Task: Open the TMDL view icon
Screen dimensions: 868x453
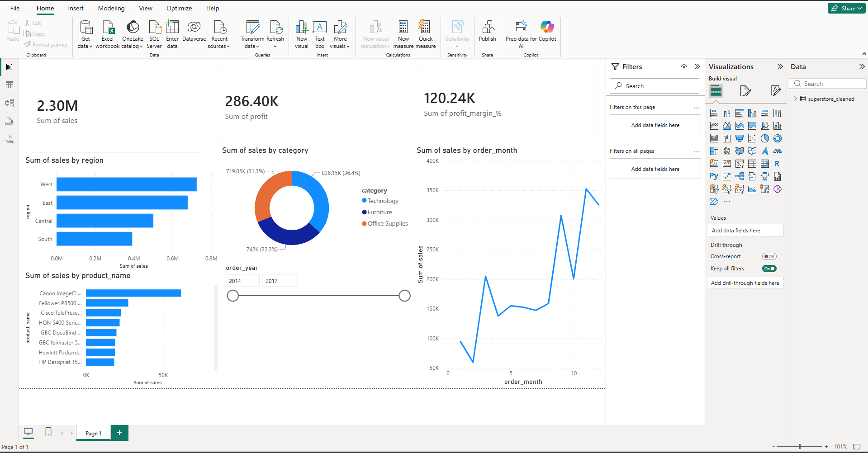Action: pos(9,139)
